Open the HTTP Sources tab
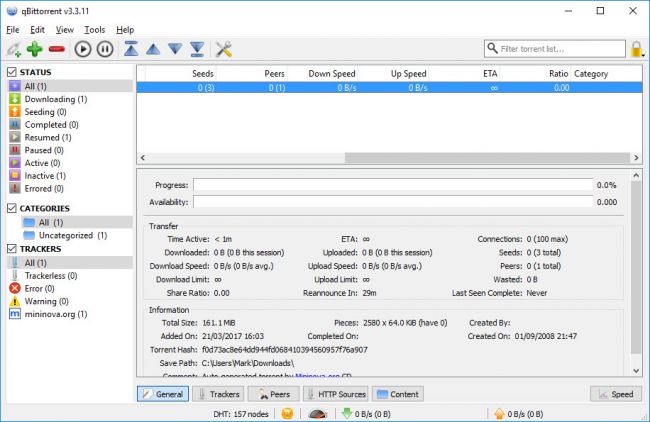This screenshot has width=650, height=422. [x=335, y=394]
